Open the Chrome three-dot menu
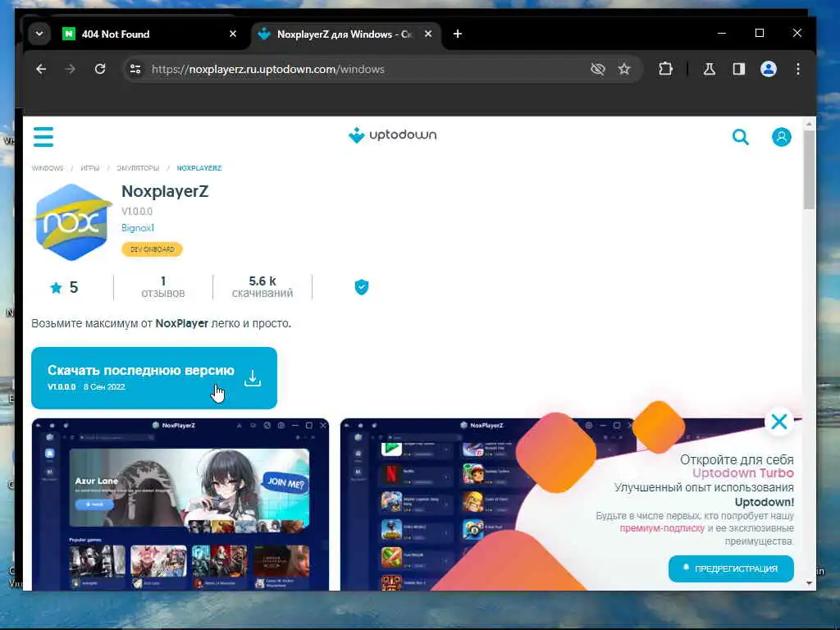Image resolution: width=840 pixels, height=630 pixels. [797, 69]
